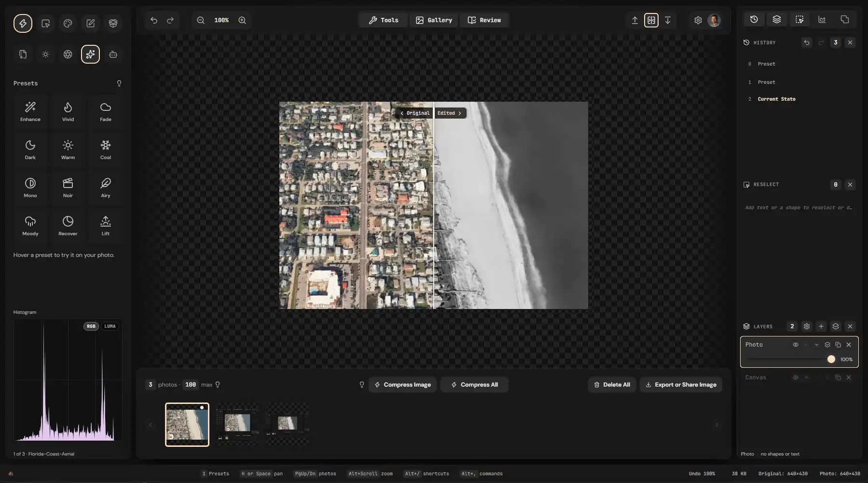Viewport: 868px width, 483px height.
Task: Open the Review tab
Action: click(x=484, y=20)
